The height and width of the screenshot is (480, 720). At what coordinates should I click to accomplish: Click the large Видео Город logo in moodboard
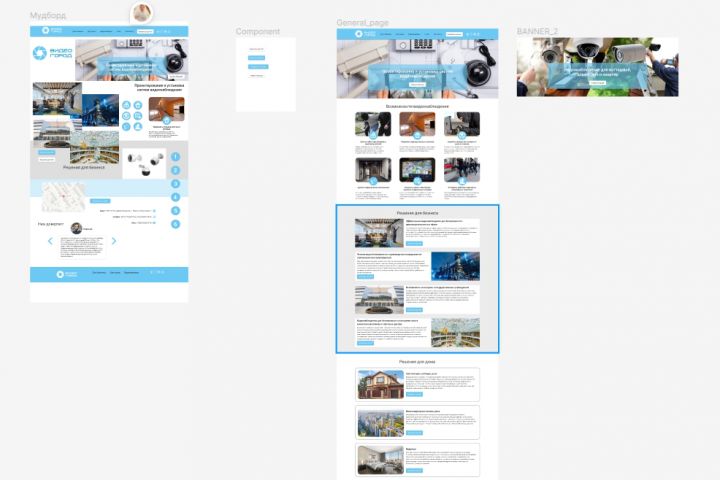[53, 53]
